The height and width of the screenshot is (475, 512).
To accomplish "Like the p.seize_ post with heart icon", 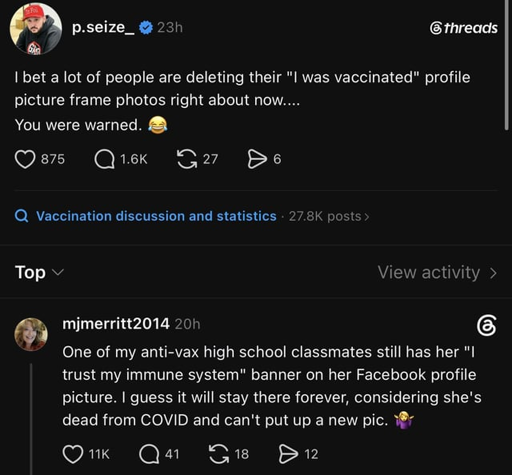I will pyautogui.click(x=25, y=159).
